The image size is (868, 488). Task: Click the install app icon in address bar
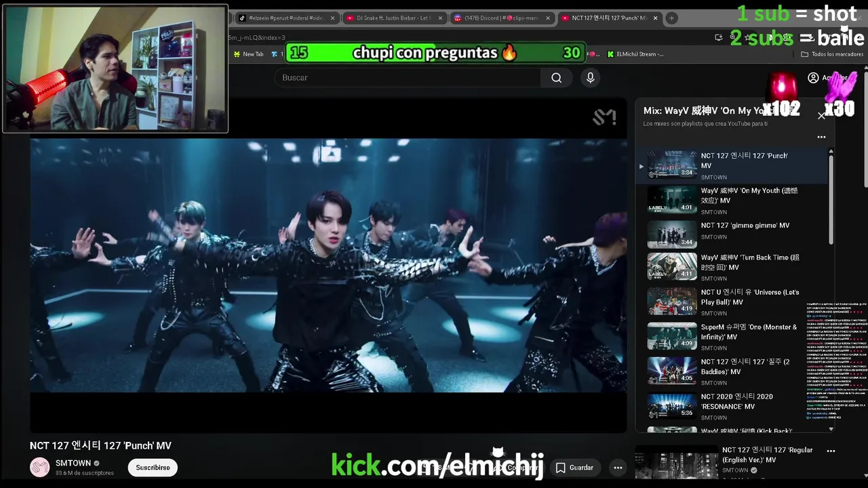tap(718, 37)
